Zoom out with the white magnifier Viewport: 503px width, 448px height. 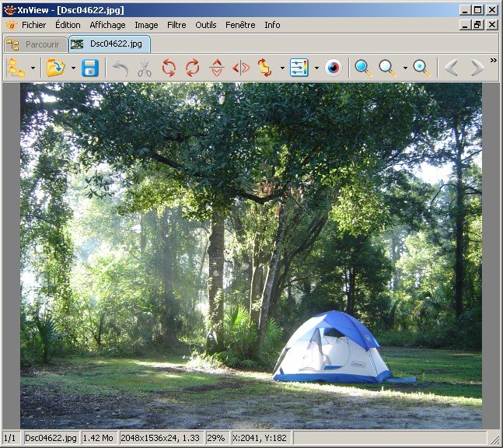click(x=387, y=68)
